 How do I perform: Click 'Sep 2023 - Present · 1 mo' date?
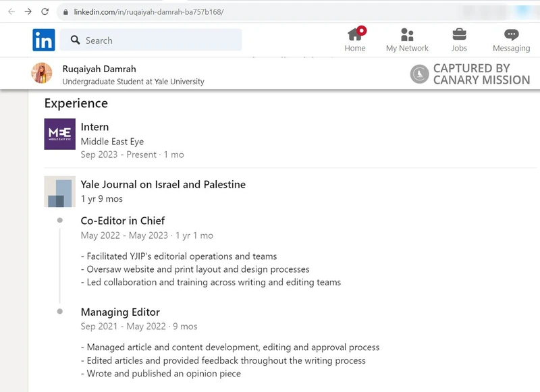(x=132, y=155)
